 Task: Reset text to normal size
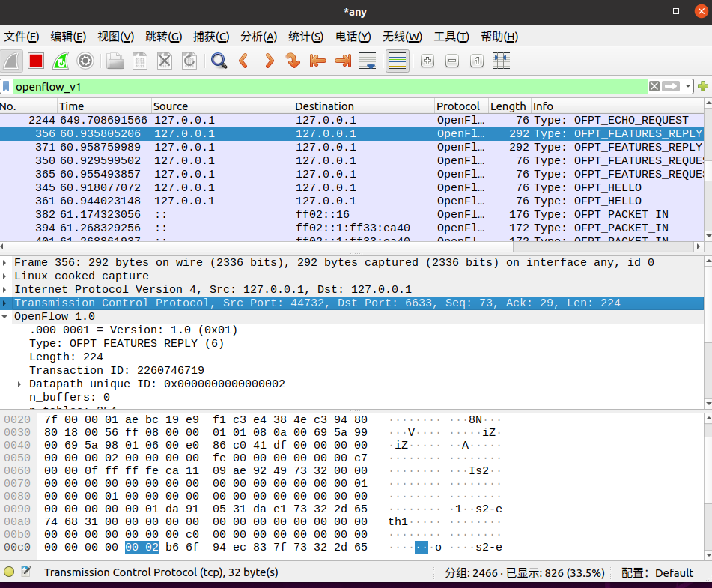point(477,61)
